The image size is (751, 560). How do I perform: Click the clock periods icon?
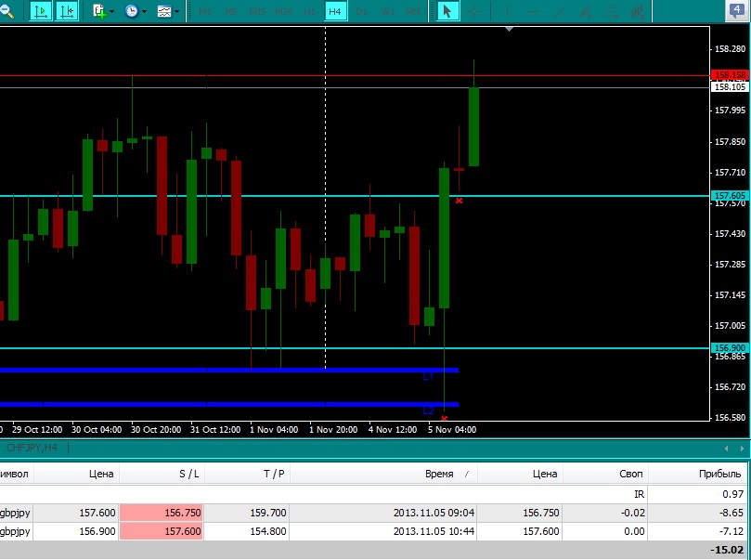[x=131, y=11]
